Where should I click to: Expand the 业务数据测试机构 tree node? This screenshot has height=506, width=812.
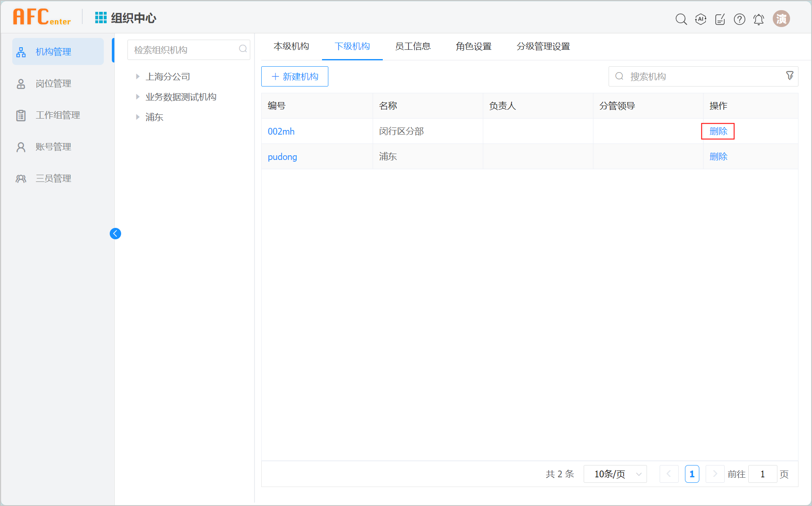click(138, 97)
